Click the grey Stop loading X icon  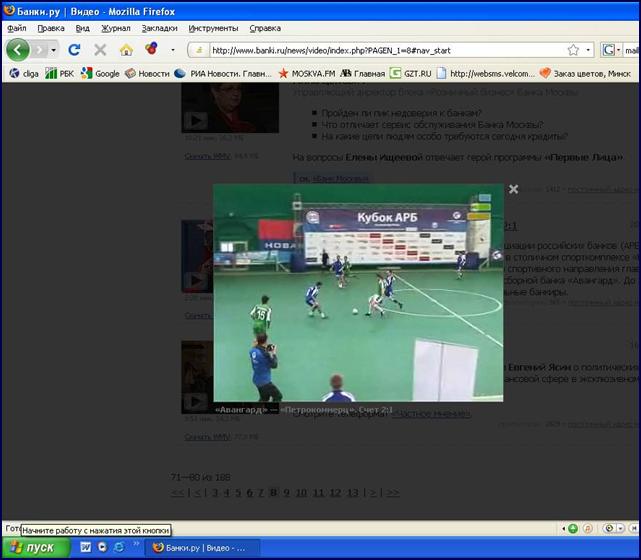pos(100,50)
